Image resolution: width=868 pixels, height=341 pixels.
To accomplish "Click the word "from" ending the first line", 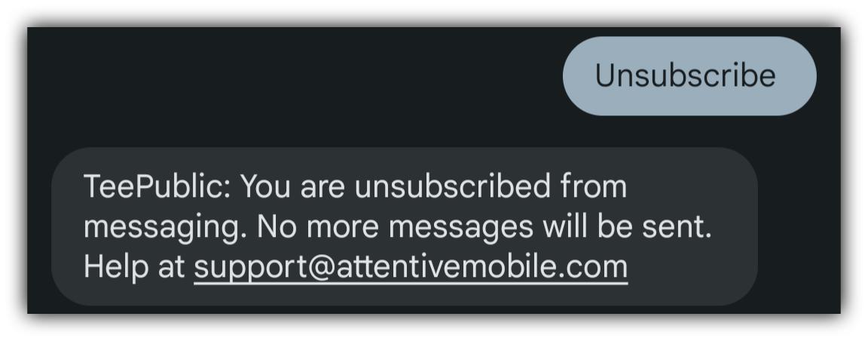I will coord(594,186).
